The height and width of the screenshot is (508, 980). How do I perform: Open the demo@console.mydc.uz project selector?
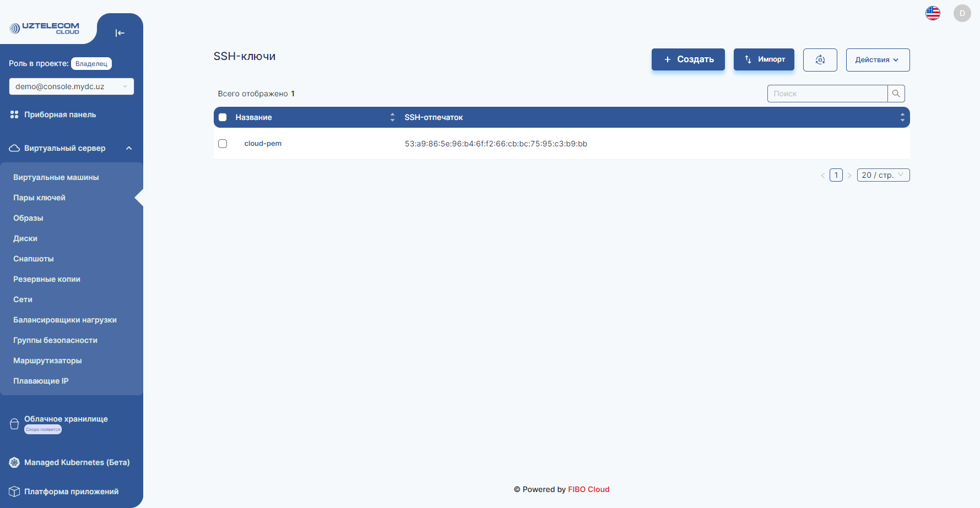click(71, 86)
